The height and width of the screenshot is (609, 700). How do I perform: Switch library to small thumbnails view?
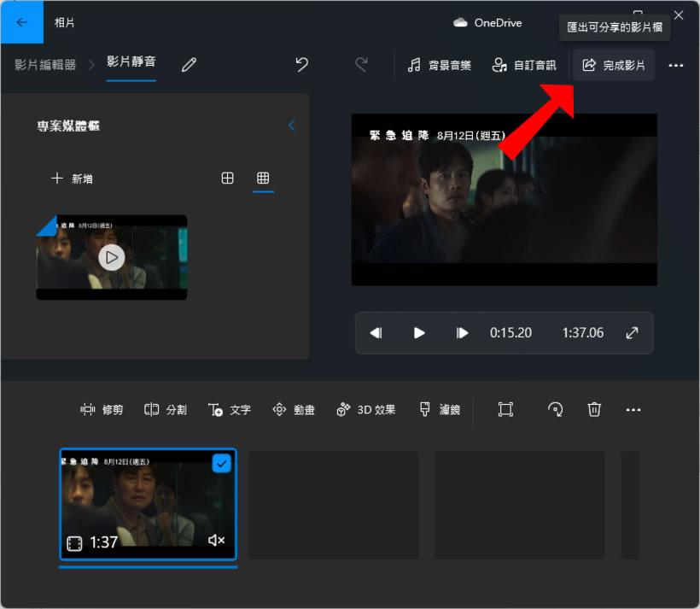click(263, 179)
